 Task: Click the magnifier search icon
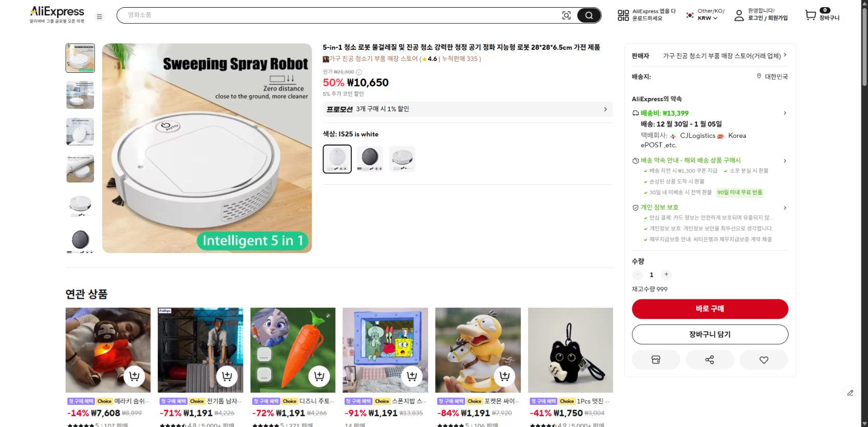588,15
